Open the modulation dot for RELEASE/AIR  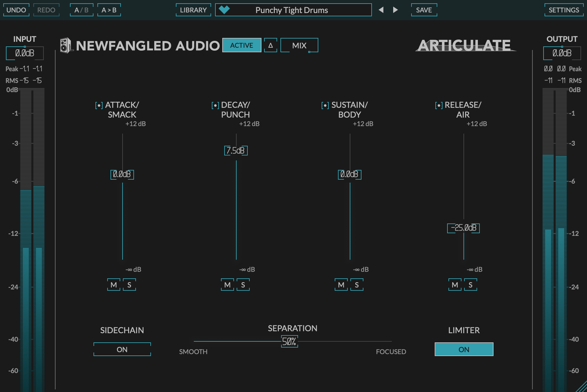pos(438,105)
